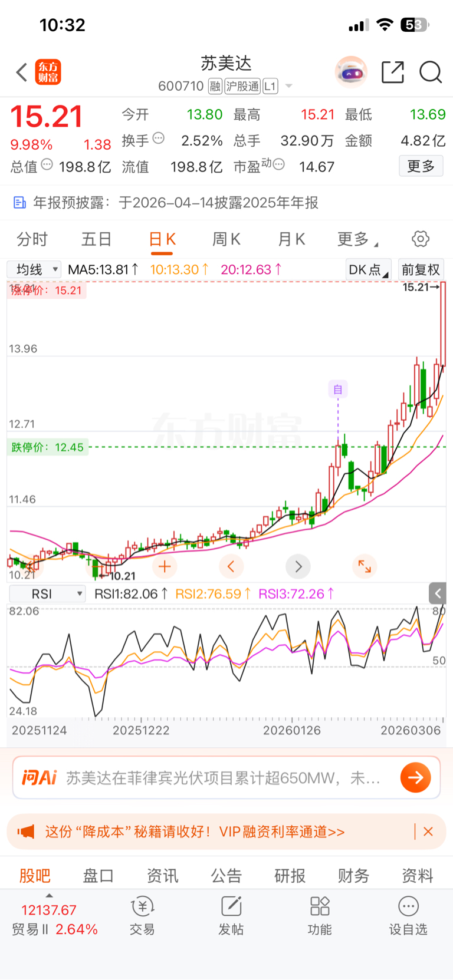Tap the info icon next to 换手
The height and width of the screenshot is (980, 453).
click(x=159, y=138)
